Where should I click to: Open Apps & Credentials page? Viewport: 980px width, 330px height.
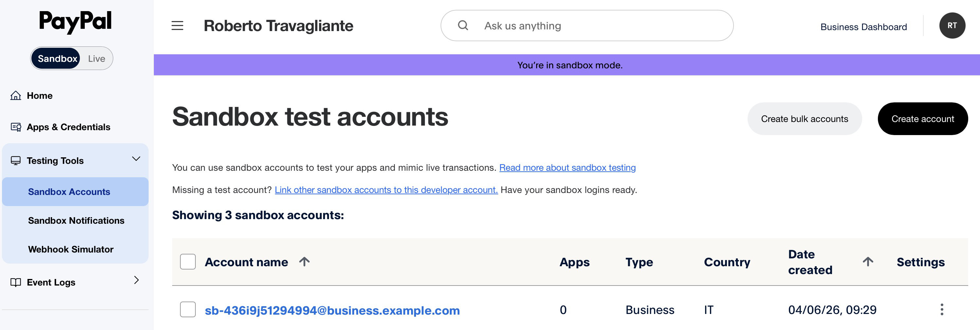[x=68, y=127]
